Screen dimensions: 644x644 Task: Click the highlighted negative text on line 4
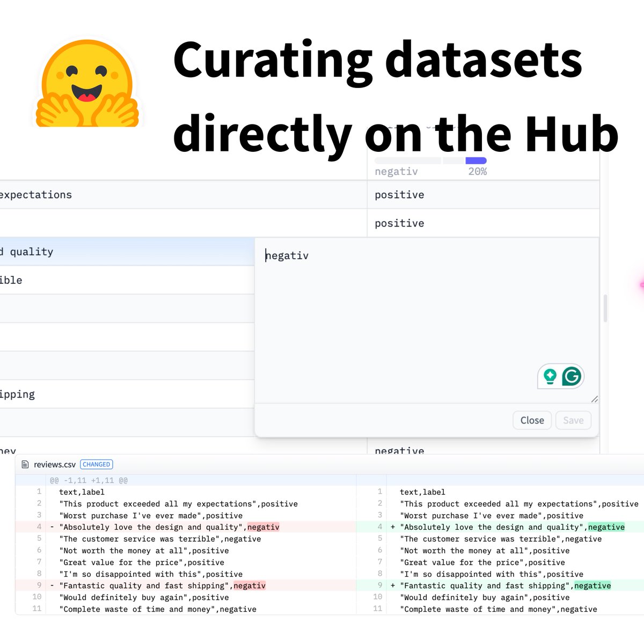pyautogui.click(x=606, y=527)
